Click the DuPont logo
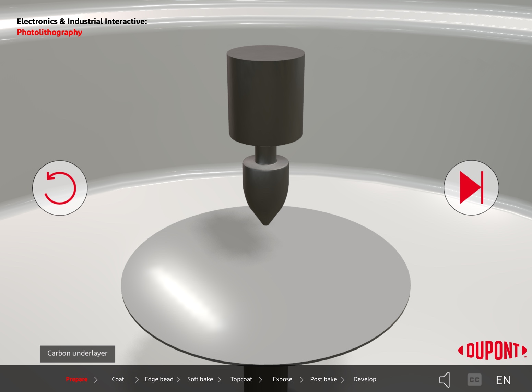 492,351
